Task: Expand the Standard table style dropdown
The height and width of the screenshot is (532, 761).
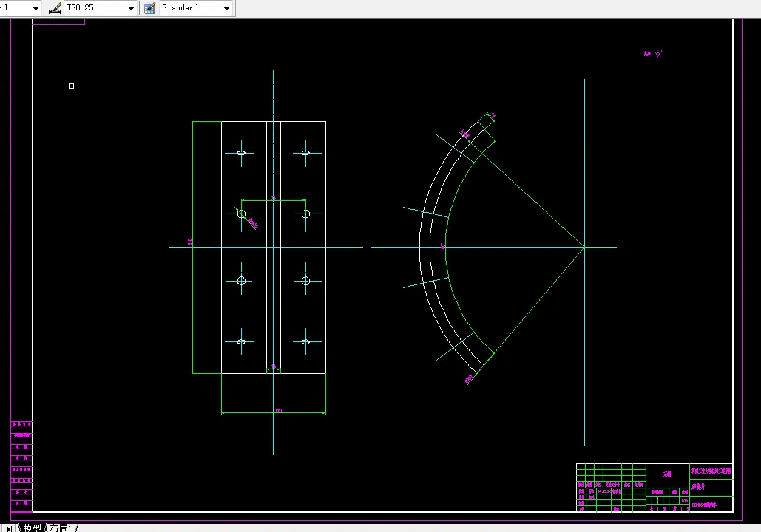Action: pos(226,8)
